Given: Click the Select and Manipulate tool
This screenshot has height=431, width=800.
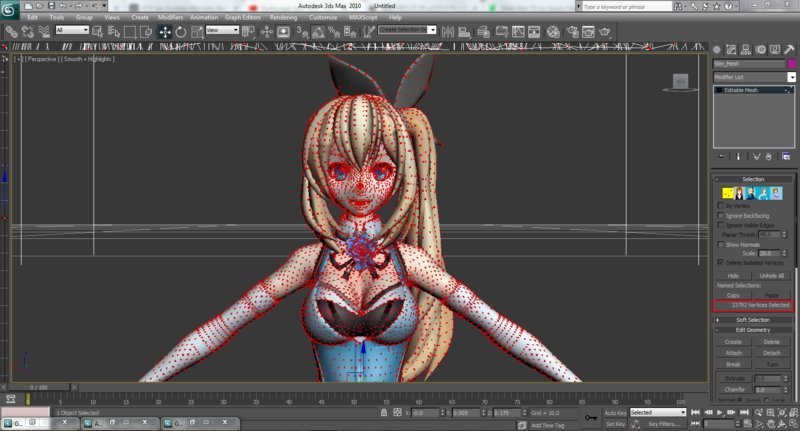Looking at the screenshot, I should pos(266,33).
